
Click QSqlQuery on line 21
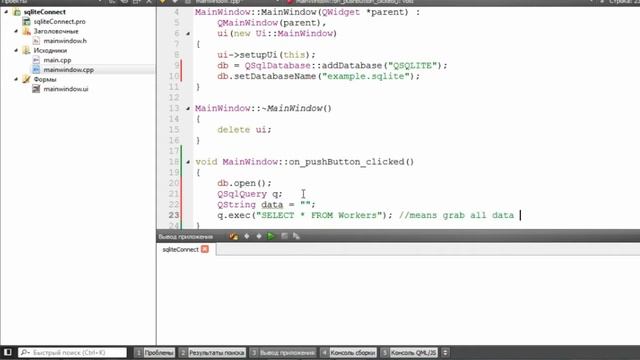coord(242,193)
